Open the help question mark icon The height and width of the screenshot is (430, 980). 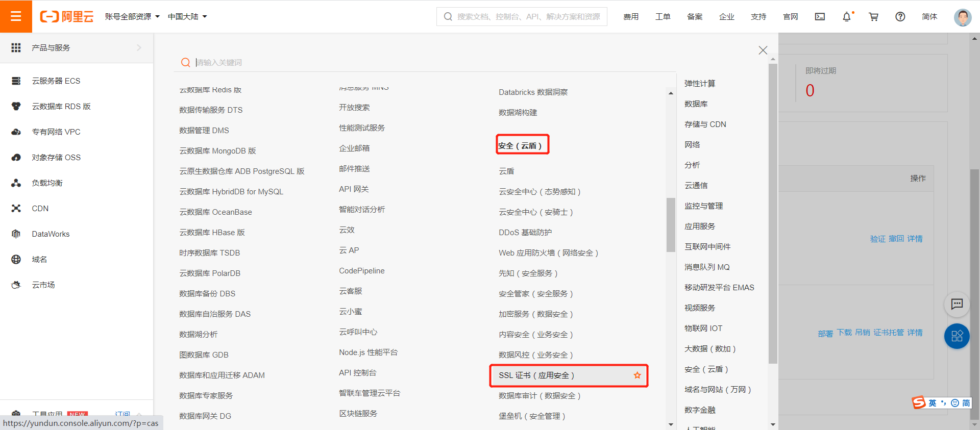[x=900, y=17]
